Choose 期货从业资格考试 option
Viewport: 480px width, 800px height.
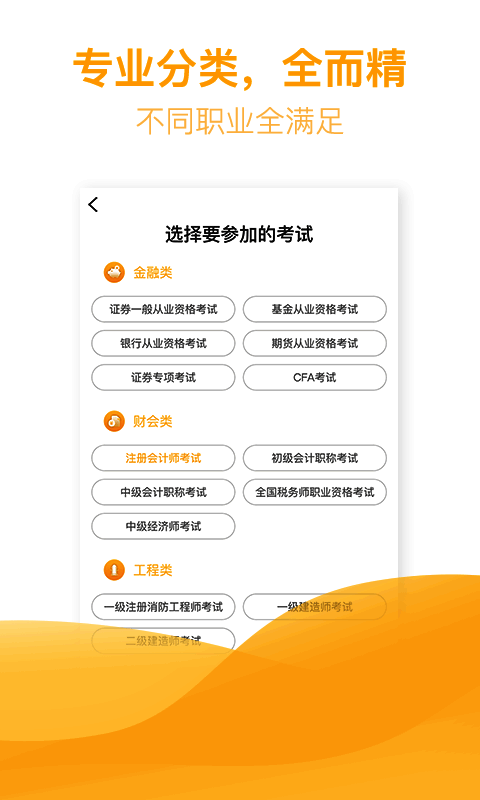click(315, 343)
